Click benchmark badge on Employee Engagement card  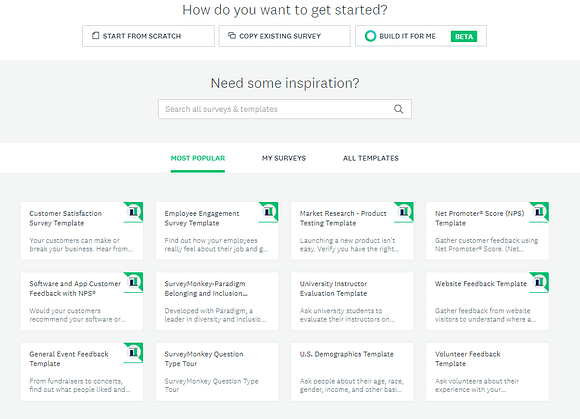click(269, 212)
